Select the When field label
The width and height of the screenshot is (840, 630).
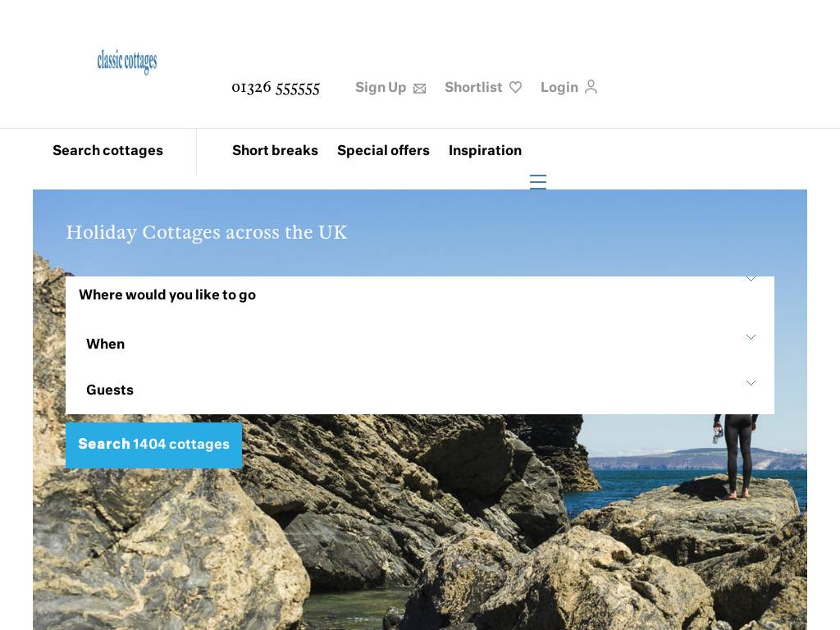(x=106, y=344)
